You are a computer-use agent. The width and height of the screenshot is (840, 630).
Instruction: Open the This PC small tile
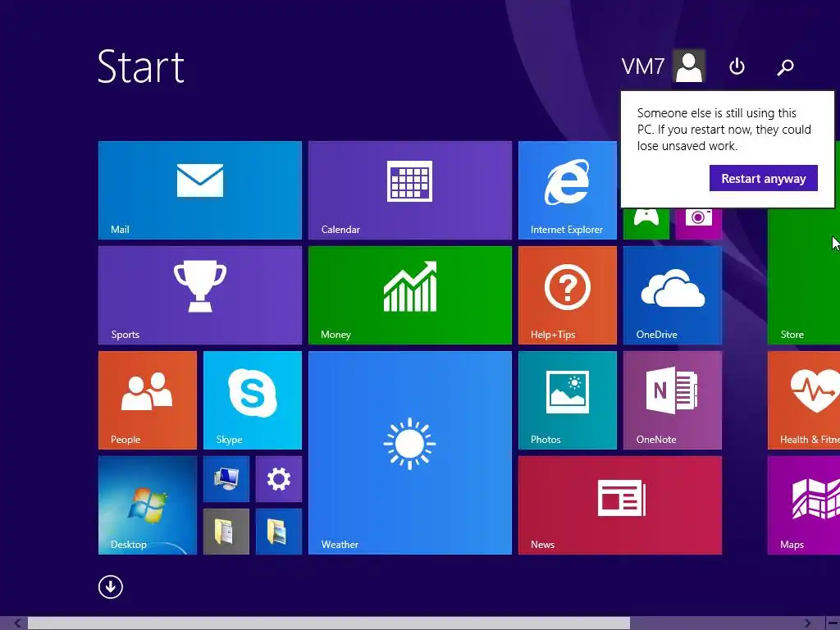(226, 479)
